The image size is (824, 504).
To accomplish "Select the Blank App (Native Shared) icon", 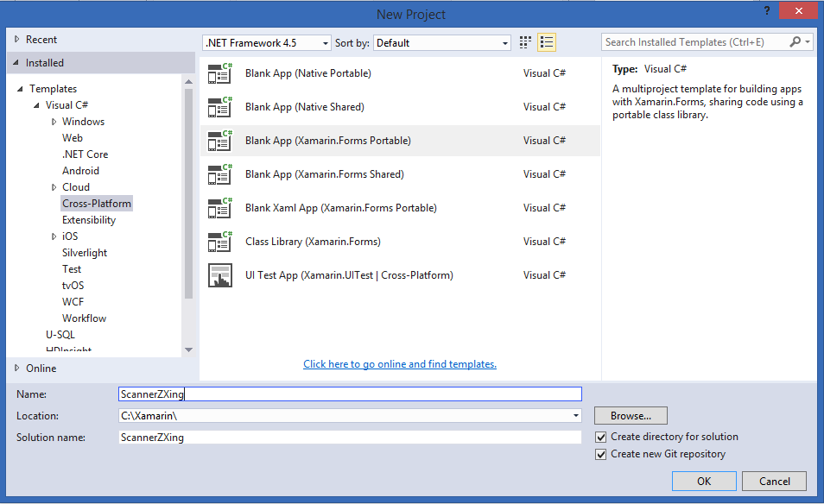I will (219, 106).
